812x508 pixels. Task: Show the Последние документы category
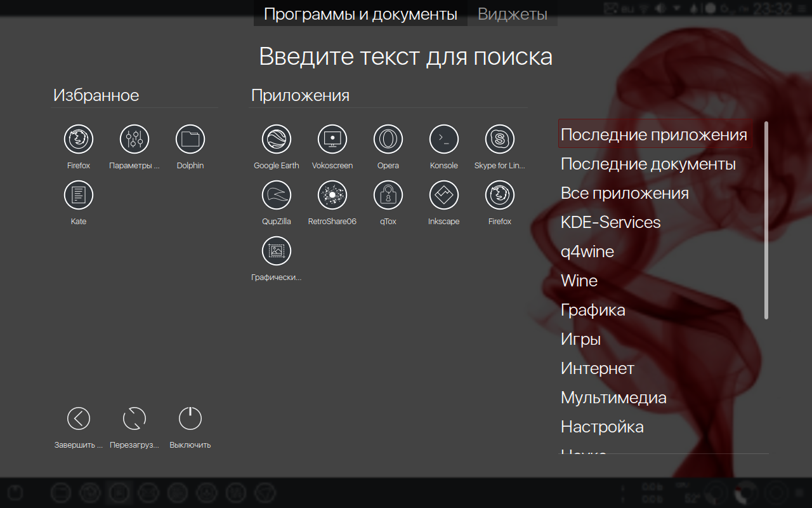648,164
